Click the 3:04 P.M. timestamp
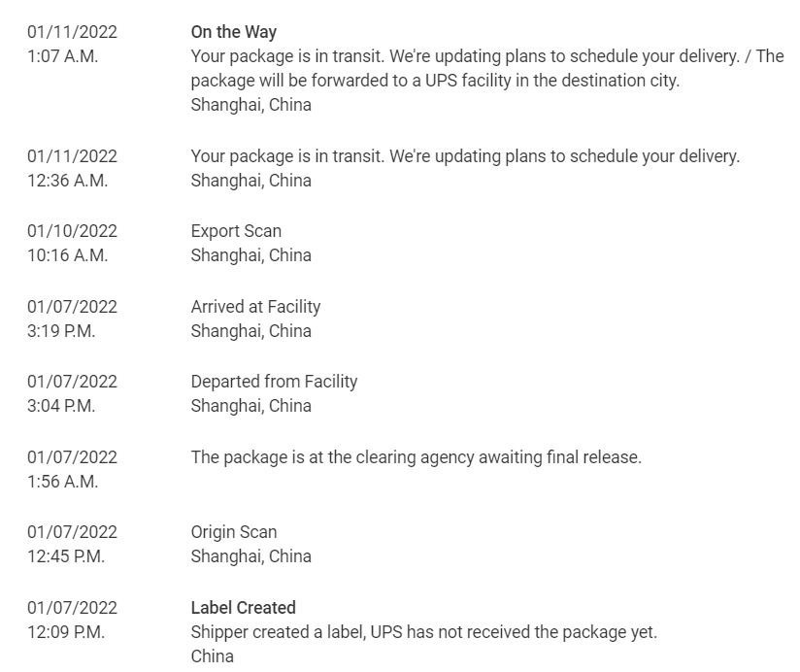800x672 pixels. (60, 406)
